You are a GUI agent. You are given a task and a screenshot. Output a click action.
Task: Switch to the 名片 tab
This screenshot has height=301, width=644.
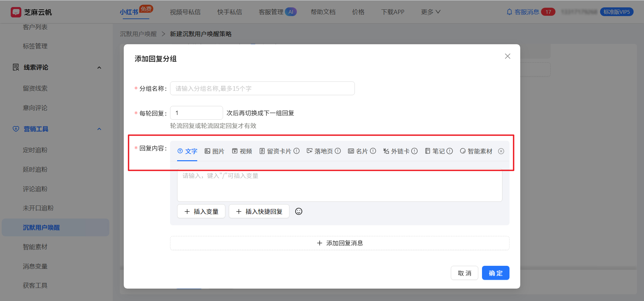358,151
